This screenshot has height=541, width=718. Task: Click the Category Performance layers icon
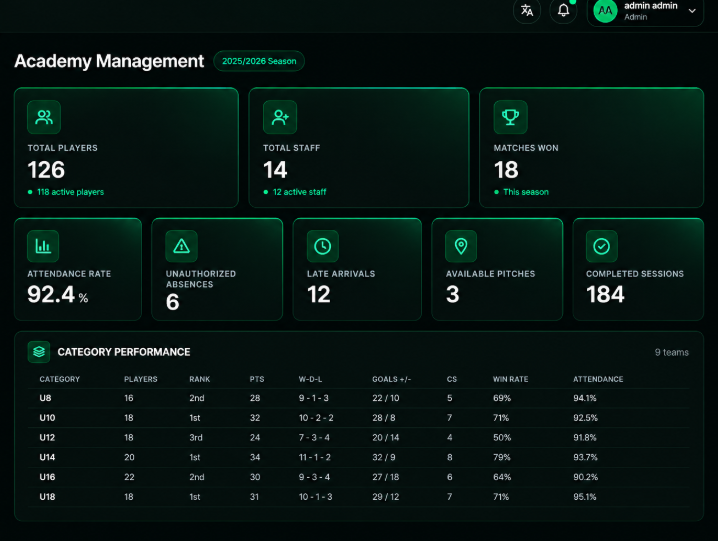coord(39,352)
